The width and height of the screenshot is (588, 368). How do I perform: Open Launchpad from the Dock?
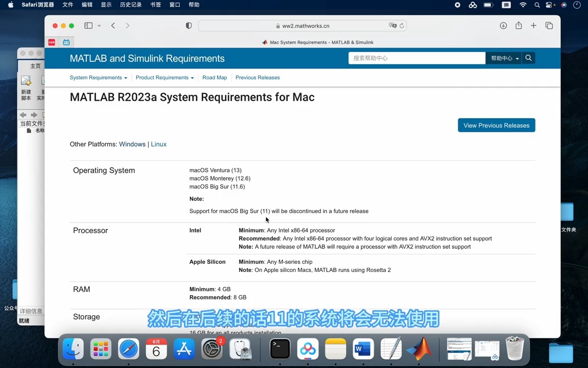click(101, 349)
